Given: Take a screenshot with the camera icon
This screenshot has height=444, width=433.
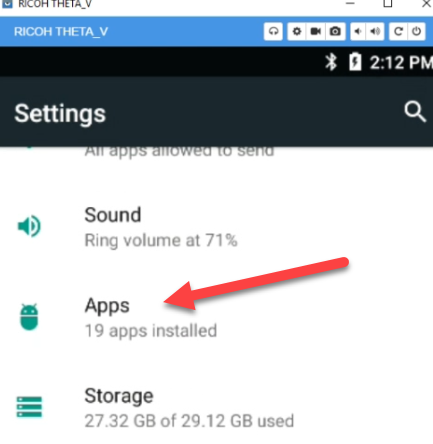Looking at the screenshot, I should (335, 32).
